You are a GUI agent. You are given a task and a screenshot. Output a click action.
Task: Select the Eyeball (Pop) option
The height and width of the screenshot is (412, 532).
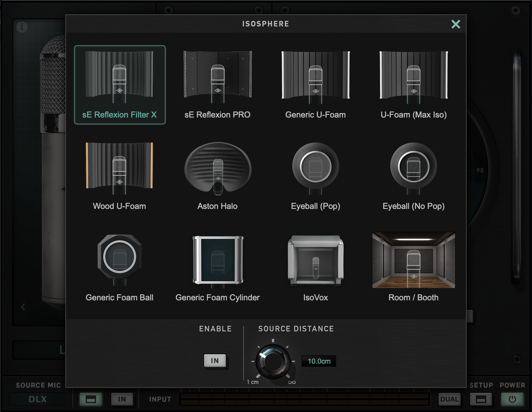click(x=316, y=176)
